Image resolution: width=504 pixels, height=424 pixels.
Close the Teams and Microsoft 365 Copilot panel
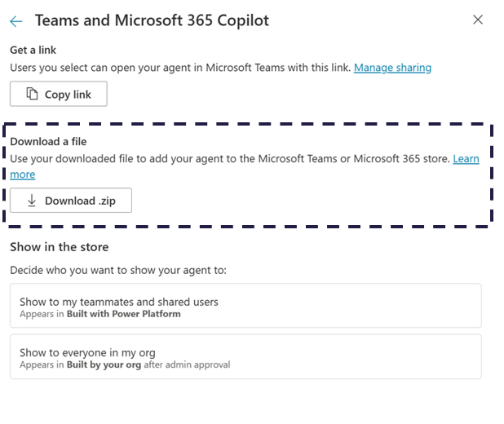pyautogui.click(x=478, y=20)
